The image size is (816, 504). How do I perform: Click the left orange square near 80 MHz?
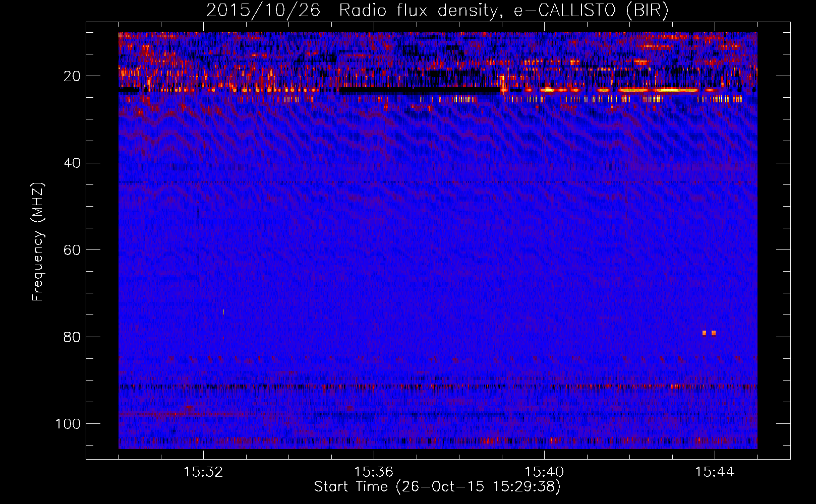pyautogui.click(x=704, y=333)
